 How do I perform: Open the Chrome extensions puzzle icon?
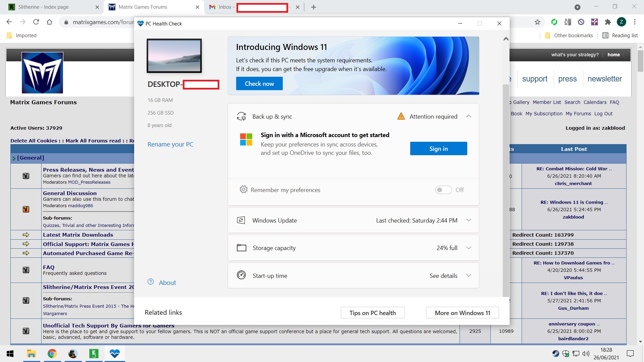(608, 22)
